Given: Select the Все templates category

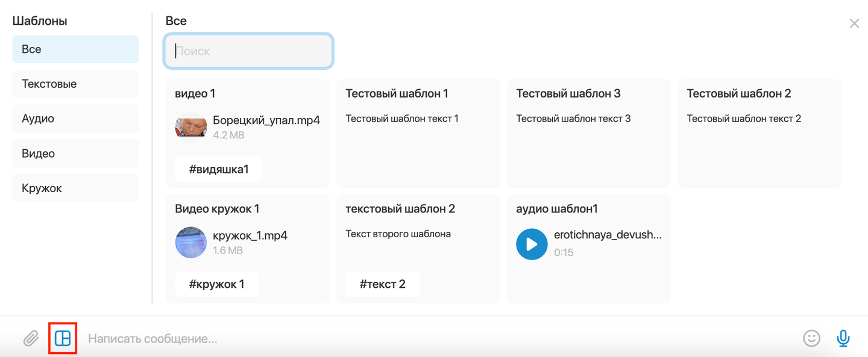Looking at the screenshot, I should 75,49.
